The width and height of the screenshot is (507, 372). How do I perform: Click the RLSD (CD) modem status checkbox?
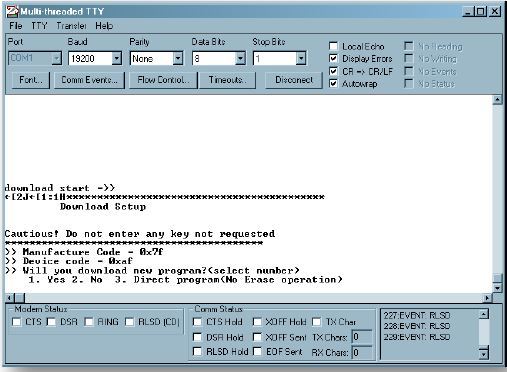pos(129,322)
